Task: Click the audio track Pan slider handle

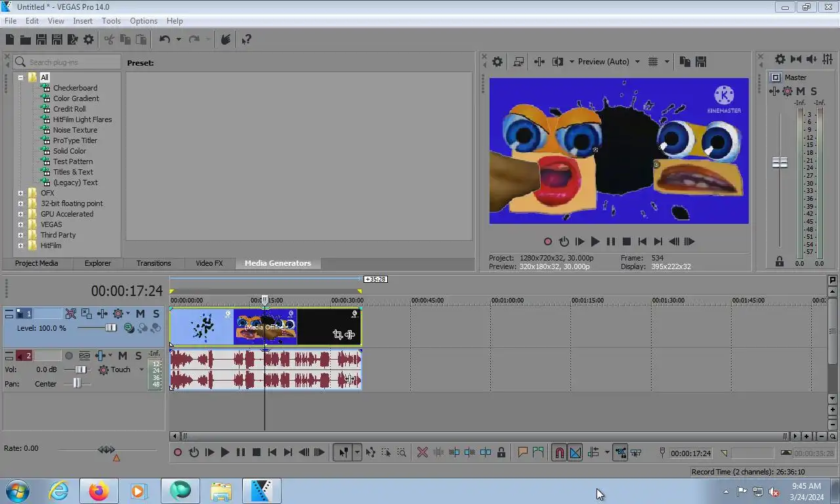Action: click(77, 383)
